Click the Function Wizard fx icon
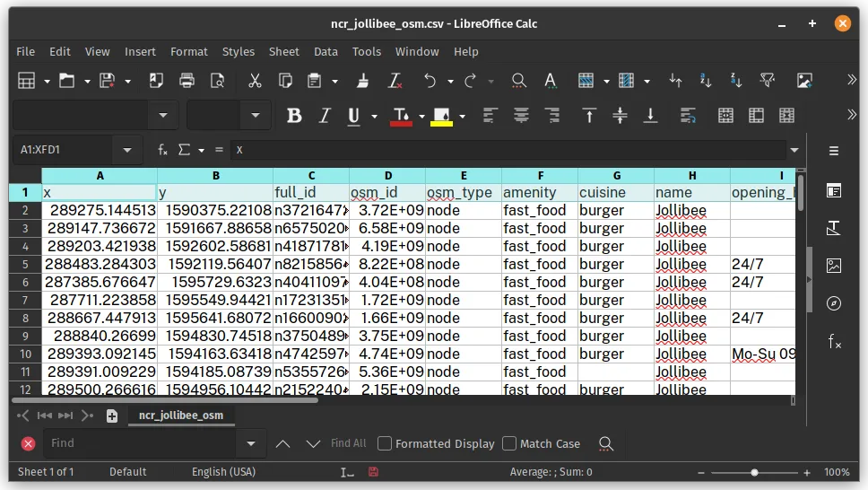Screen dimensions: 868x490 pyautogui.click(x=162, y=150)
